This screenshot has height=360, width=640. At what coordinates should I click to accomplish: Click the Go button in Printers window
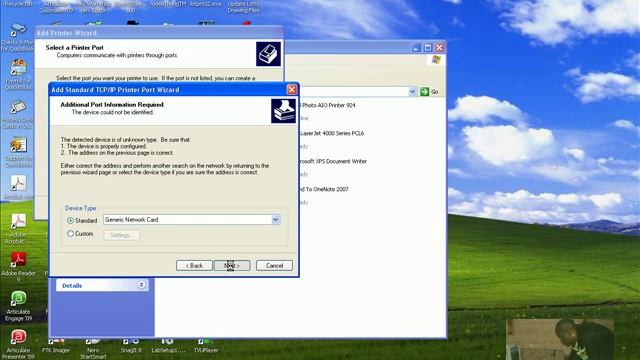pyautogui.click(x=429, y=91)
